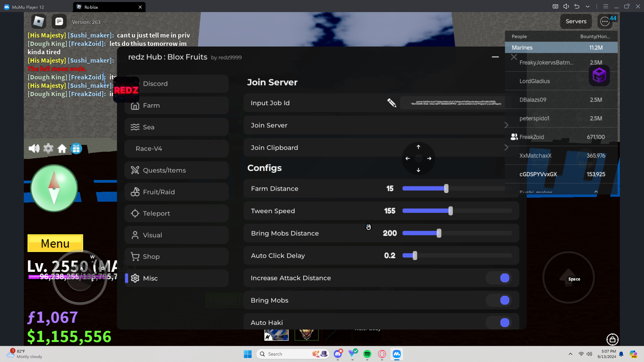Click the home icon in game HUD
Image resolution: width=644 pixels, height=362 pixels.
(62, 148)
